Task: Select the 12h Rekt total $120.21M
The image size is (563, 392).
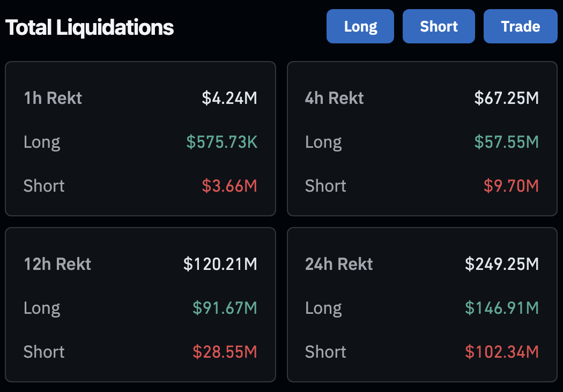Action: pyautogui.click(x=220, y=265)
